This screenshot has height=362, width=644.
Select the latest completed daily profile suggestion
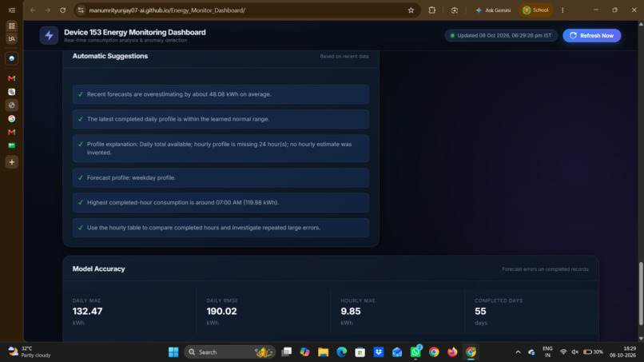(221, 119)
